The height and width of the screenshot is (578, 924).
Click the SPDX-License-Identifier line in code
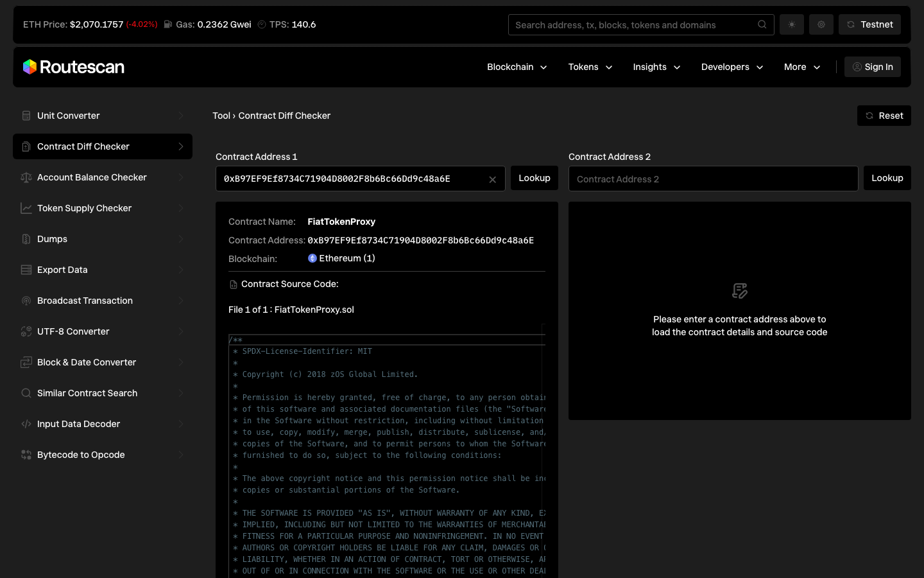pos(302,351)
